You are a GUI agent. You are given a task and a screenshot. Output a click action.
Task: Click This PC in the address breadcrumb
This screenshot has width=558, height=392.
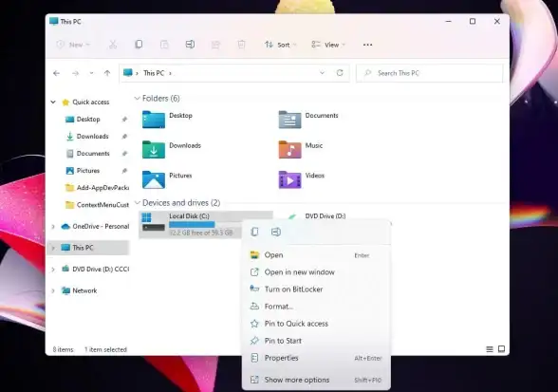pos(154,73)
